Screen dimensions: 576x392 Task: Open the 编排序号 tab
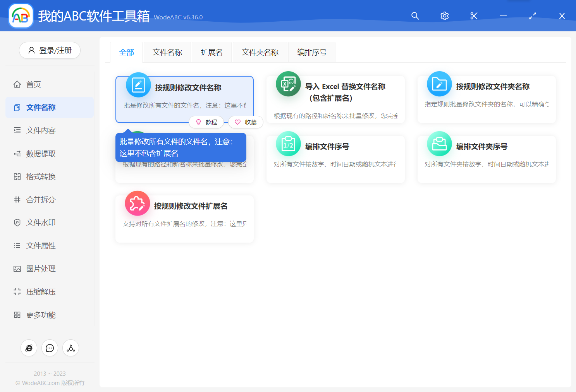[x=311, y=52]
